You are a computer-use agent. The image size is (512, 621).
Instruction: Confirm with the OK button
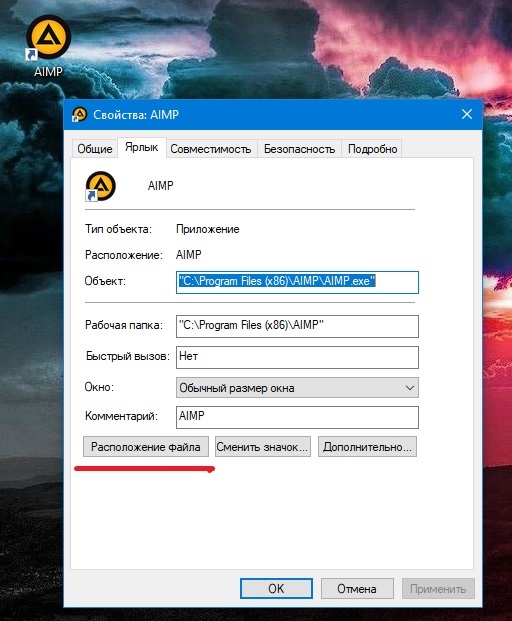coord(276,589)
